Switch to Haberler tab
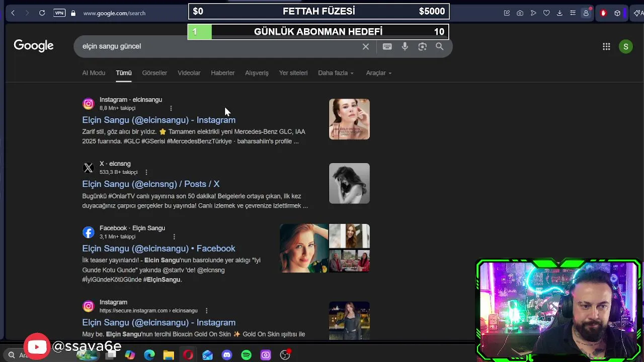Screen dimensions: 644x362 [x=222, y=73]
